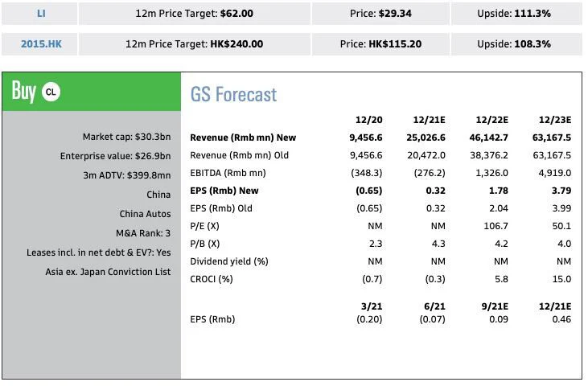Click quarterly EPS value 0.46
Image resolution: width=588 pixels, height=386 pixels.
561,319
